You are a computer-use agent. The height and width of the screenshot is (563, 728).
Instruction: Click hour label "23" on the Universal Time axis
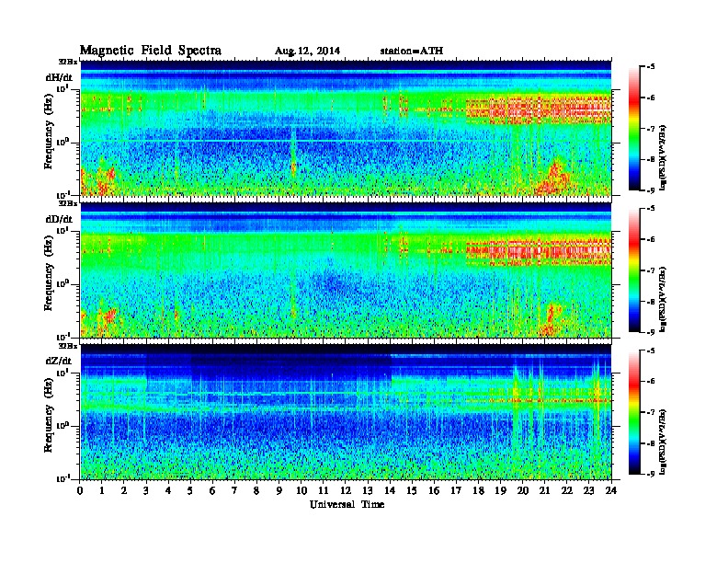[589, 491]
